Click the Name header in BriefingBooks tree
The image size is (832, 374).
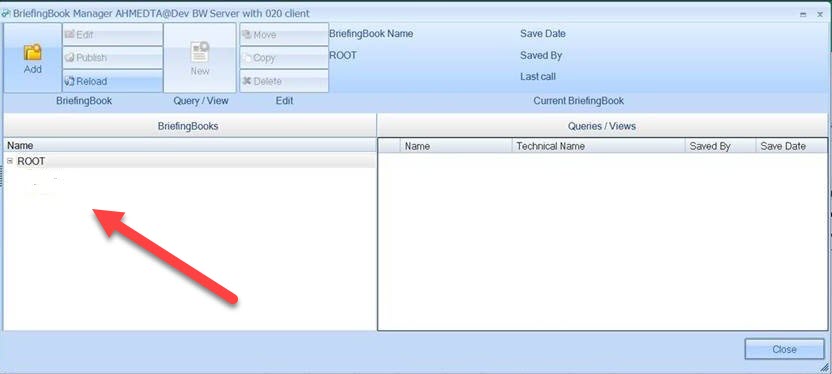(x=189, y=145)
